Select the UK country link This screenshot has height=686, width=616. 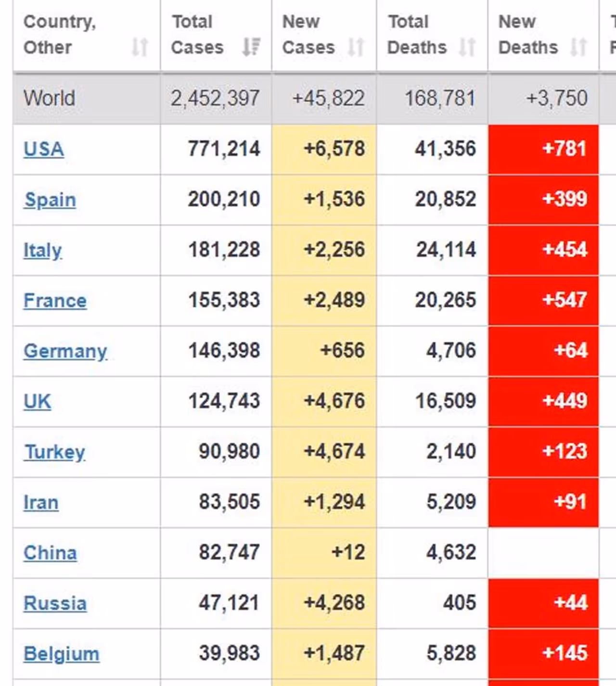pos(37,402)
